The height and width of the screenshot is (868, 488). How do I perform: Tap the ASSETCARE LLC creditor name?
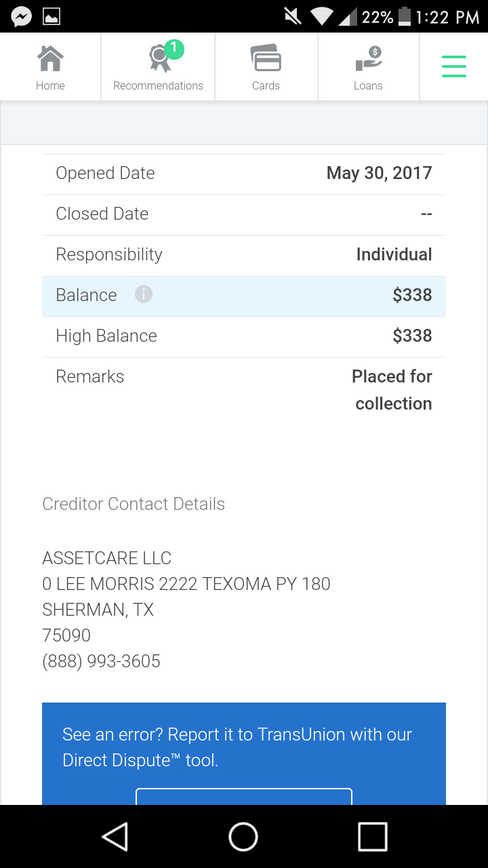tap(106, 558)
